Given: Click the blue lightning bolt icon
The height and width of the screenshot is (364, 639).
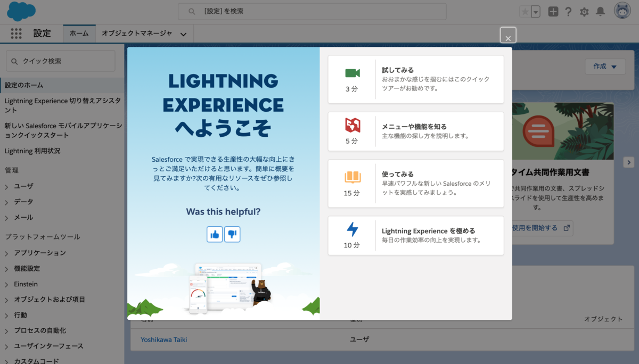Looking at the screenshot, I should click(353, 229).
